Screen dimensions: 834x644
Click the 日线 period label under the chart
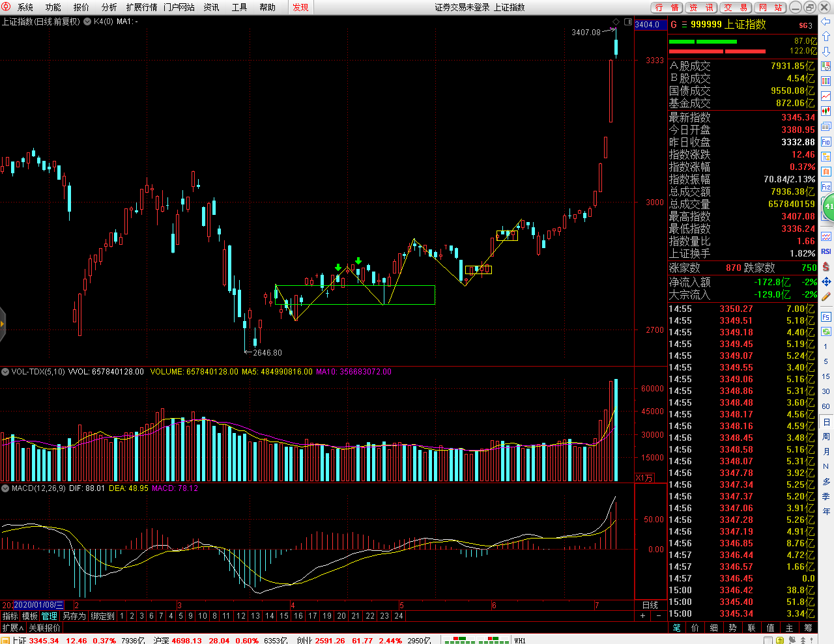pos(650,605)
